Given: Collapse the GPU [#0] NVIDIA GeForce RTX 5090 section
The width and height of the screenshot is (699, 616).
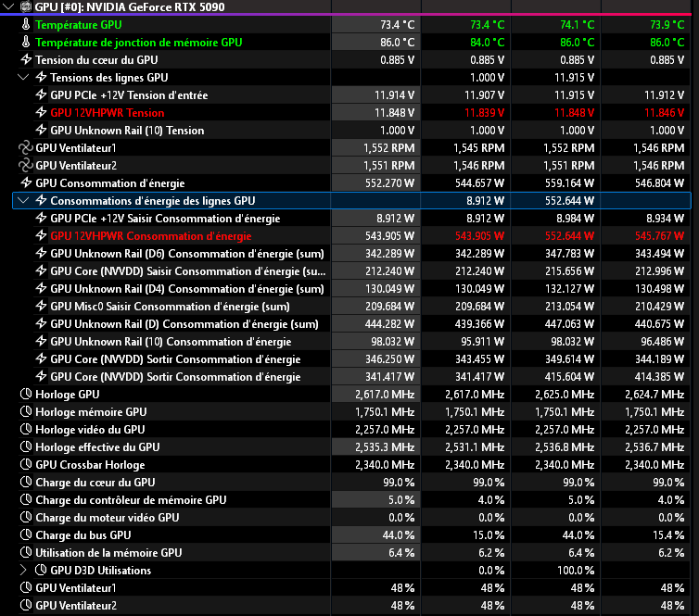Looking at the screenshot, I should 8,6.
